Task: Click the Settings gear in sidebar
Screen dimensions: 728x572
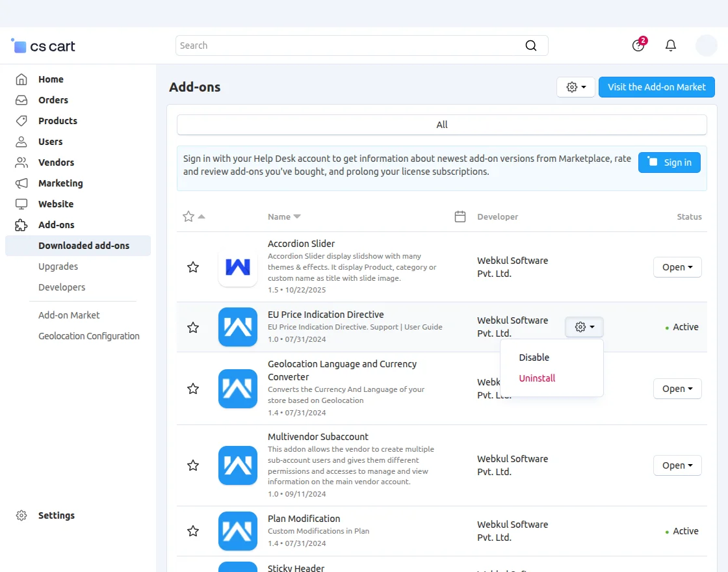Action: (x=21, y=515)
